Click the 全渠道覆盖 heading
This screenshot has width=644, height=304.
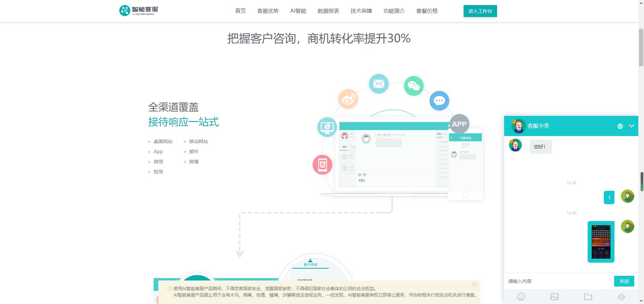coord(173,107)
